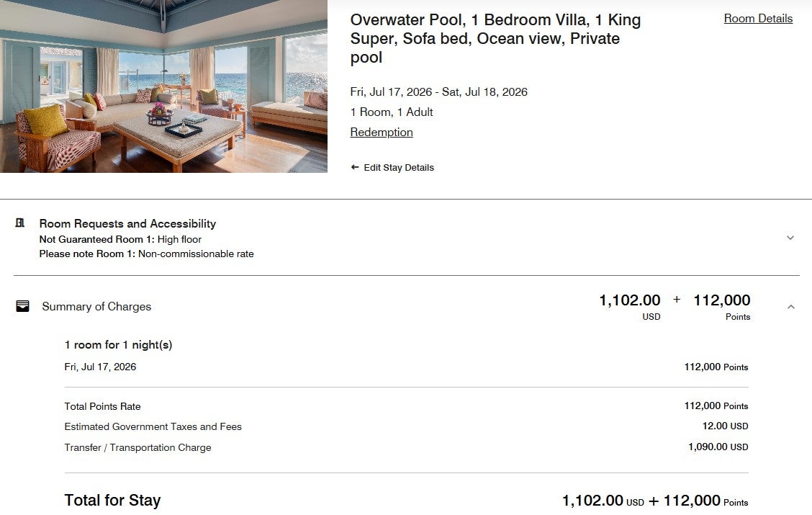Click the chevron beside Room Requests and Accessibility

click(x=790, y=237)
